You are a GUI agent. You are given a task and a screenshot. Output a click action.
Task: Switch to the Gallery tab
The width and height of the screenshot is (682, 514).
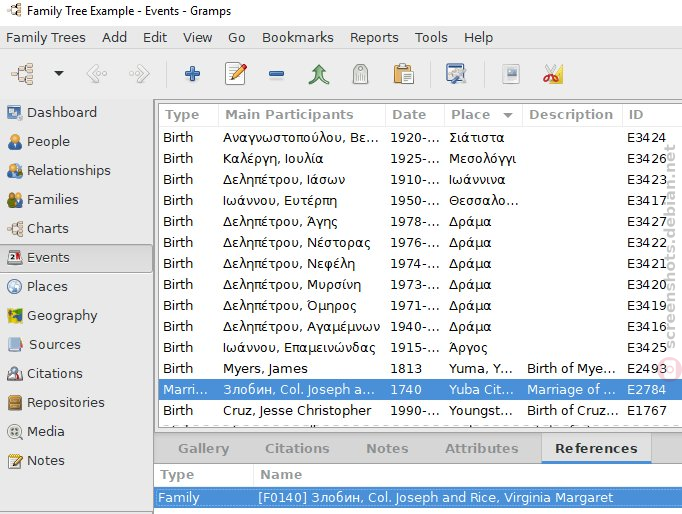204,448
